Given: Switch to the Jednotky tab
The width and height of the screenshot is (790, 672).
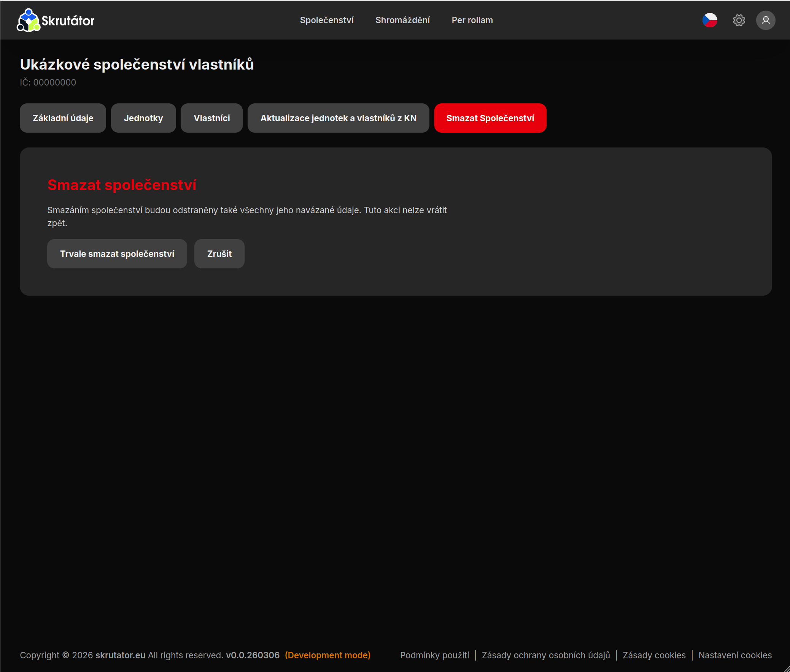Looking at the screenshot, I should (143, 118).
